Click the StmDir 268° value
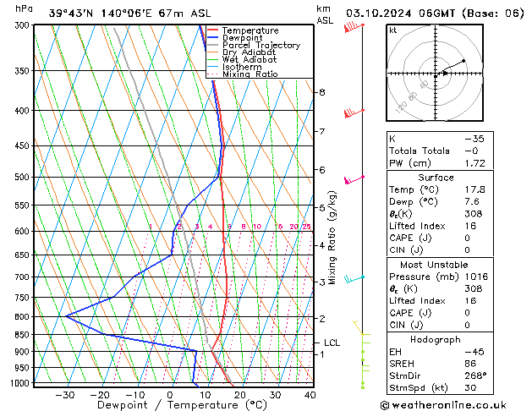The image size is (532, 411). (x=475, y=375)
